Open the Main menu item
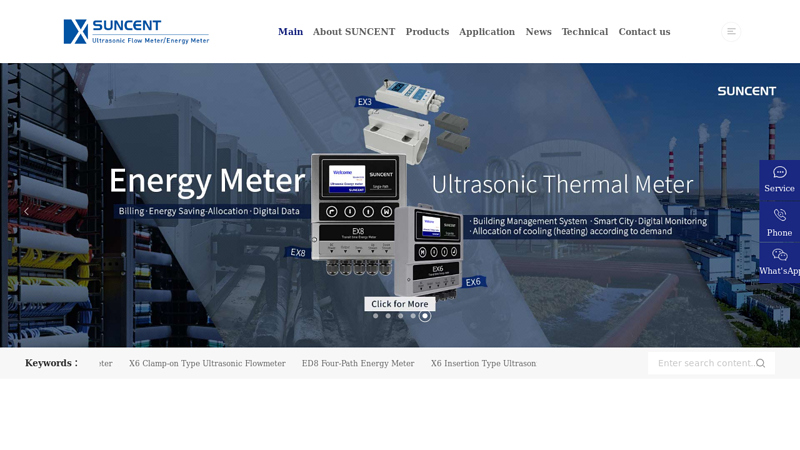The width and height of the screenshot is (800, 450). [290, 32]
